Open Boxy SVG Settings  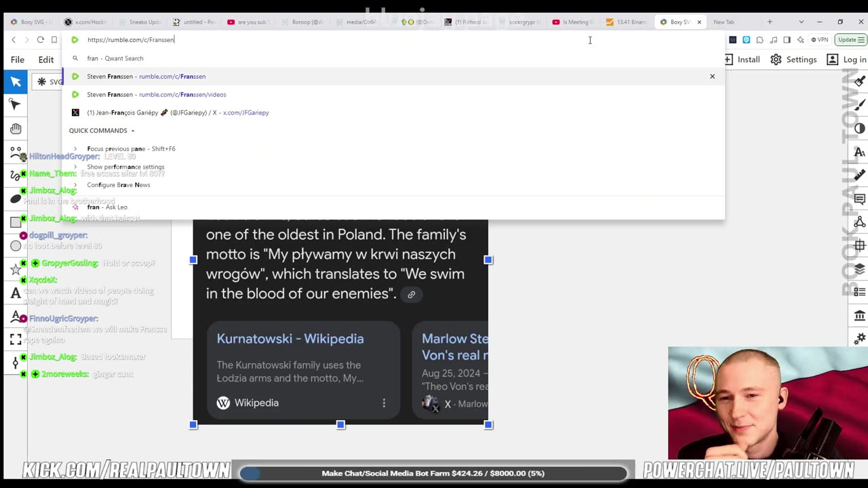[x=794, y=60]
